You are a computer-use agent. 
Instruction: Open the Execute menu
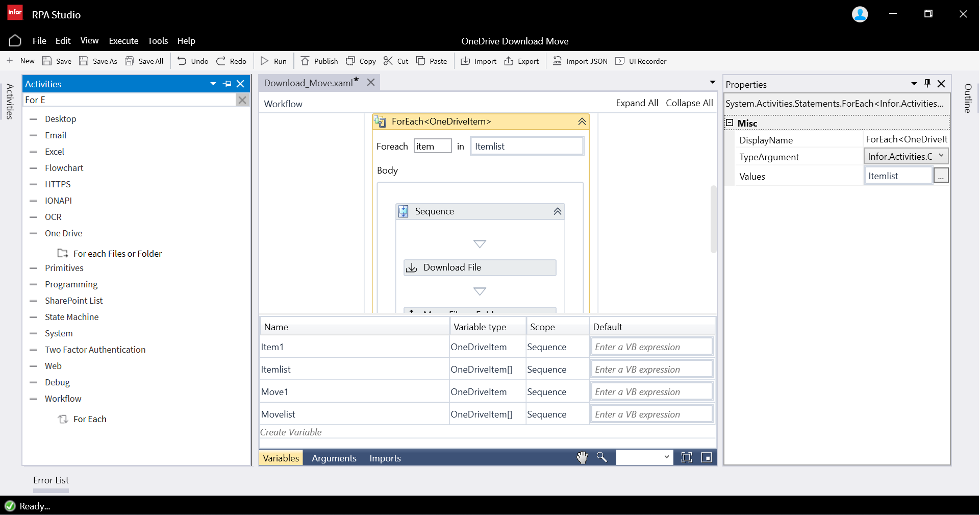tap(123, 41)
